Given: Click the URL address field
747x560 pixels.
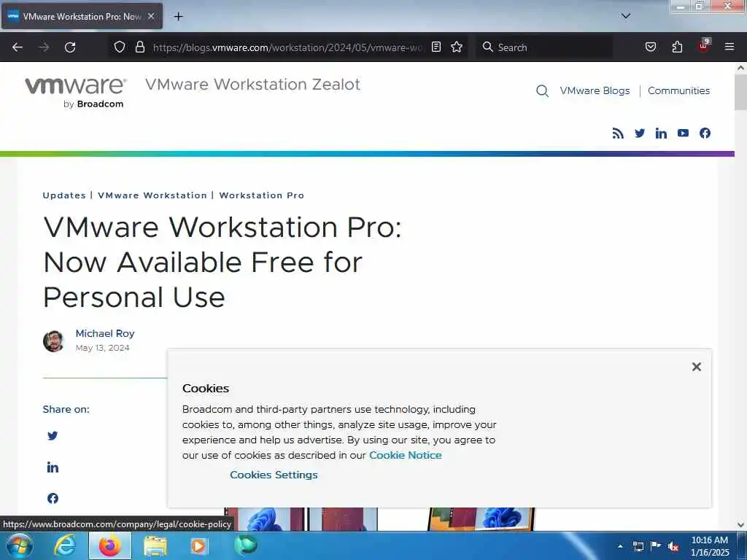Looking at the screenshot, I should pos(287,47).
